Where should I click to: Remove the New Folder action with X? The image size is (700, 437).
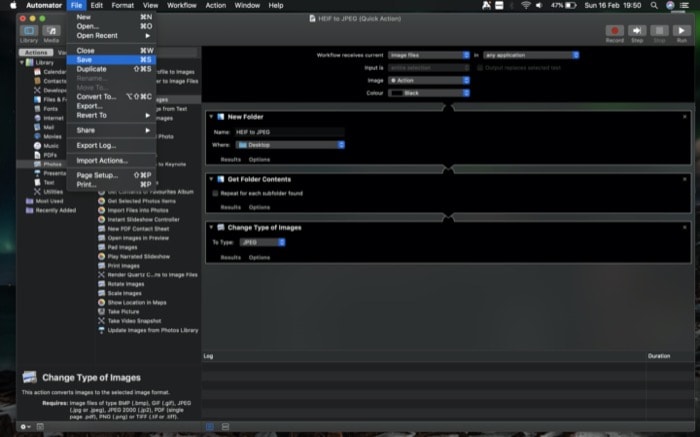pos(685,117)
